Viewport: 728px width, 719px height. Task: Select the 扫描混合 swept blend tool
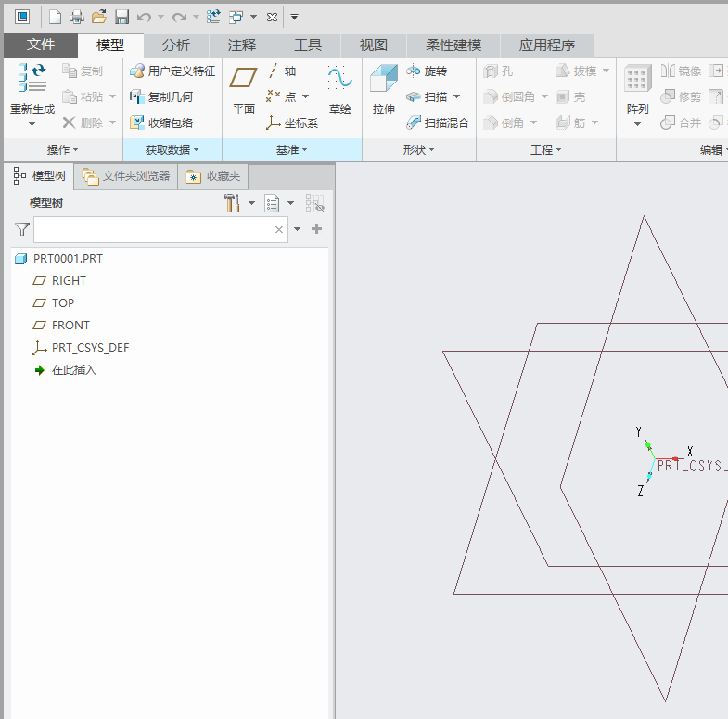pyautogui.click(x=438, y=122)
